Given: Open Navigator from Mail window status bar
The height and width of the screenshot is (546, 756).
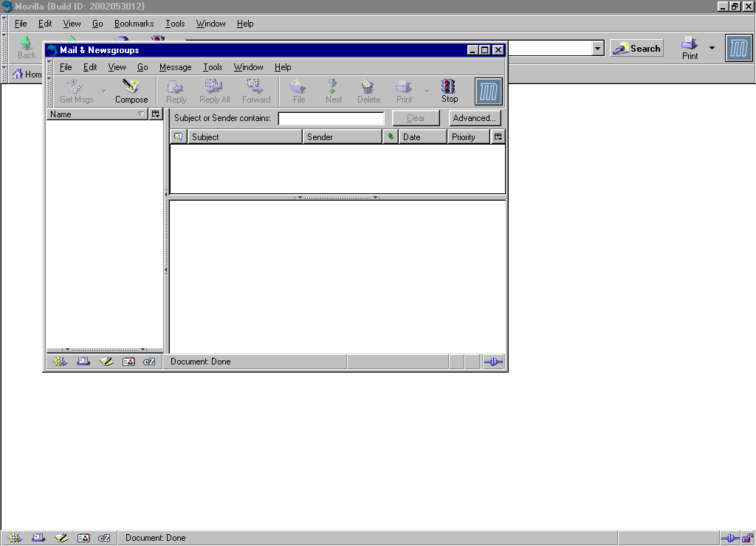Looking at the screenshot, I should (x=61, y=362).
